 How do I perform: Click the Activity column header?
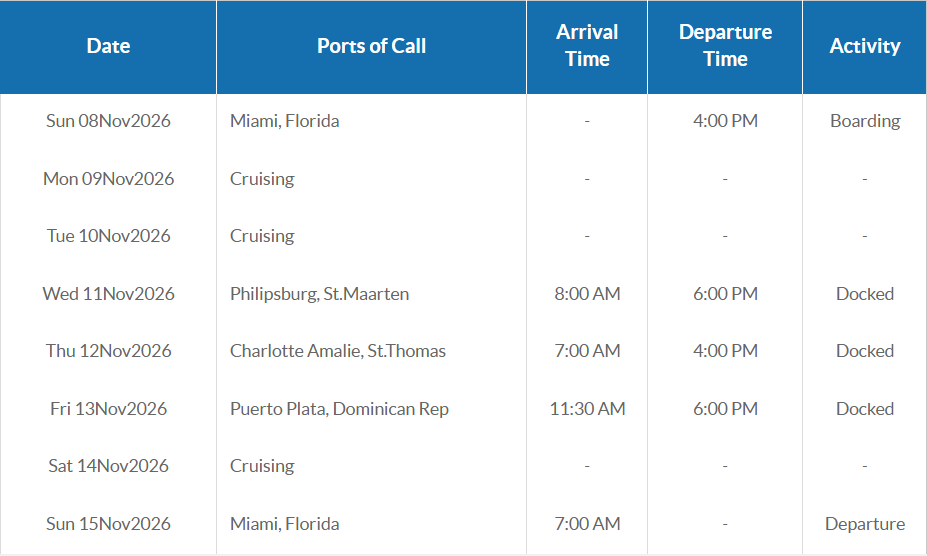tap(864, 46)
